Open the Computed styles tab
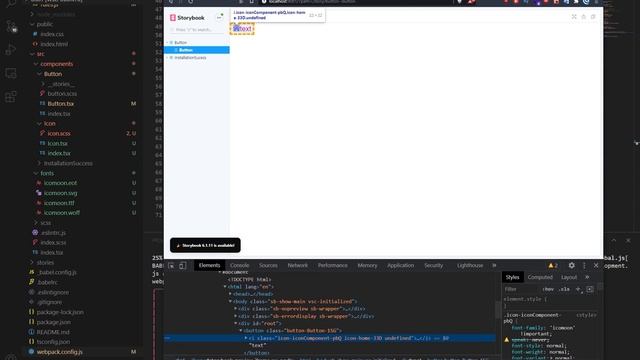640x360 pixels. (540, 277)
